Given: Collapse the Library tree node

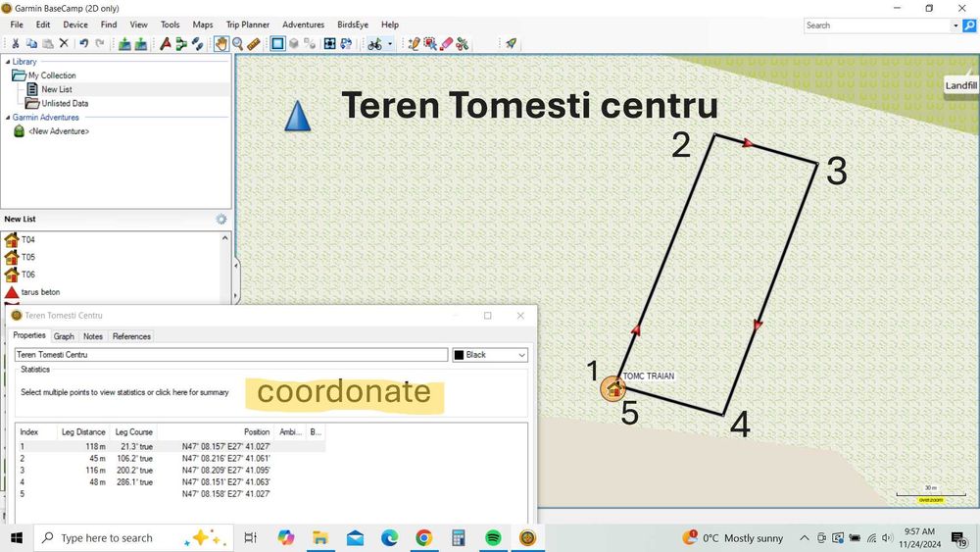Looking at the screenshot, I should 8,62.
